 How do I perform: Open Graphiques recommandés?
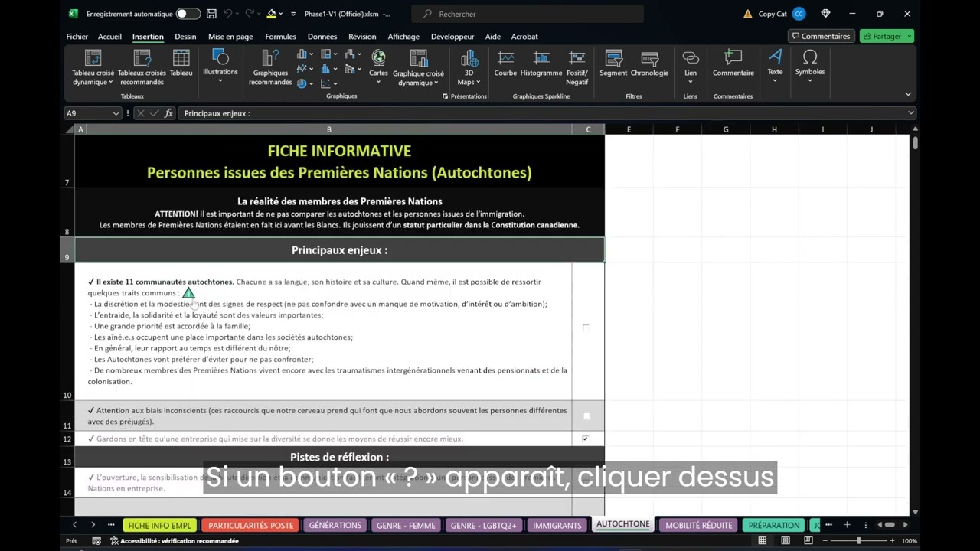click(x=270, y=67)
